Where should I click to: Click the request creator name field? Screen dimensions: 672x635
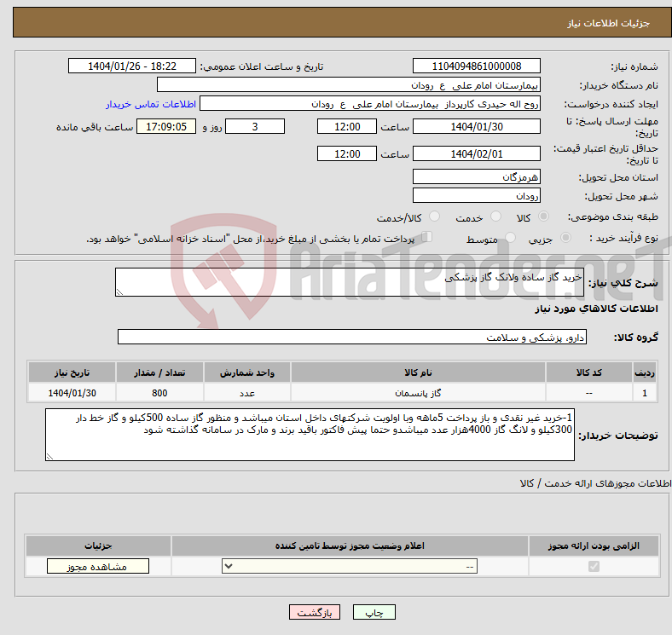[370, 104]
